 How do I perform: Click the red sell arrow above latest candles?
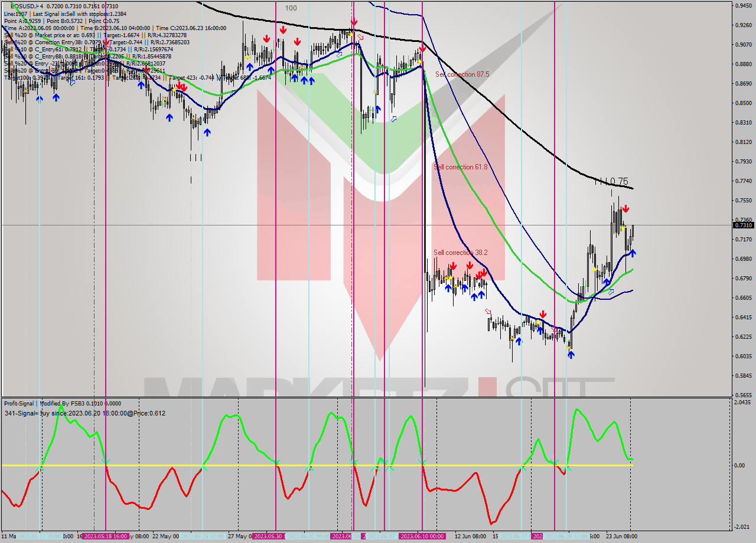tap(625, 209)
